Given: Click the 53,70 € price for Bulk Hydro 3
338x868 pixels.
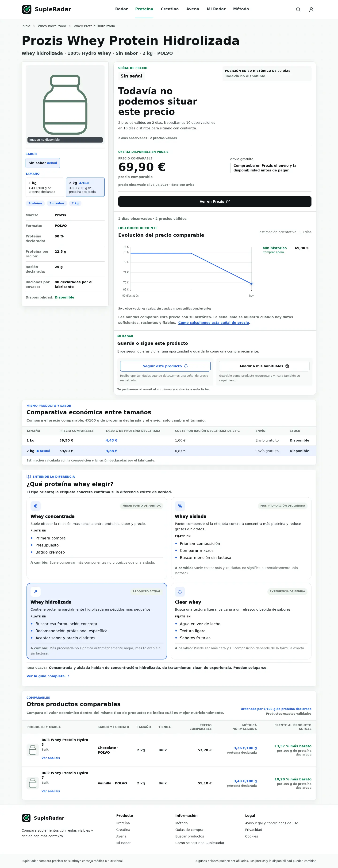Looking at the screenshot, I should (x=205, y=750).
